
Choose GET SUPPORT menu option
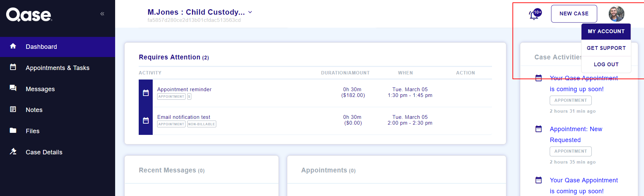pos(606,48)
